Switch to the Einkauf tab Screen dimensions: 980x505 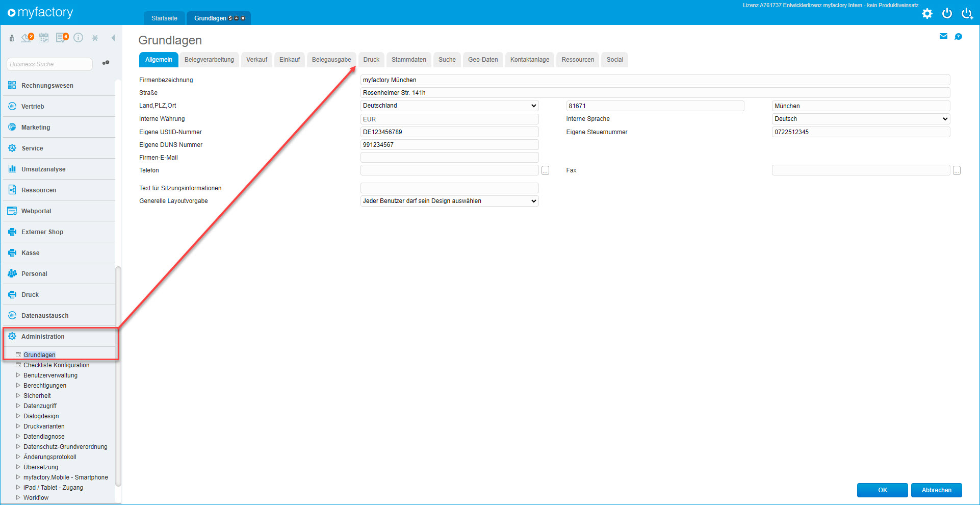pos(290,60)
